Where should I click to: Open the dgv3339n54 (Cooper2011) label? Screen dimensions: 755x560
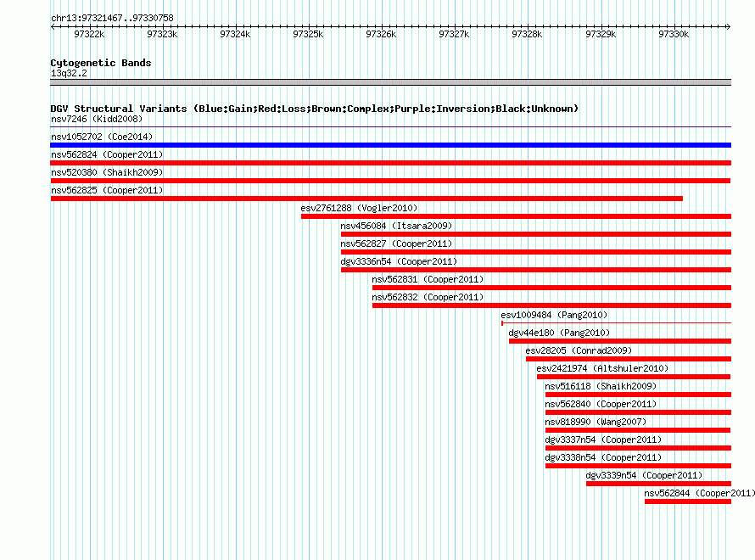644,475
